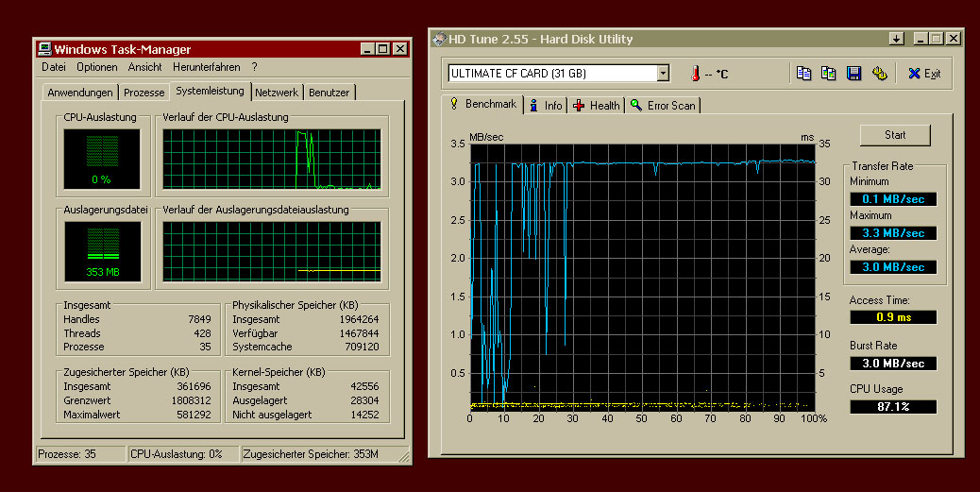Start the HD Tune benchmark
This screenshot has width=980, height=492.
click(x=895, y=135)
